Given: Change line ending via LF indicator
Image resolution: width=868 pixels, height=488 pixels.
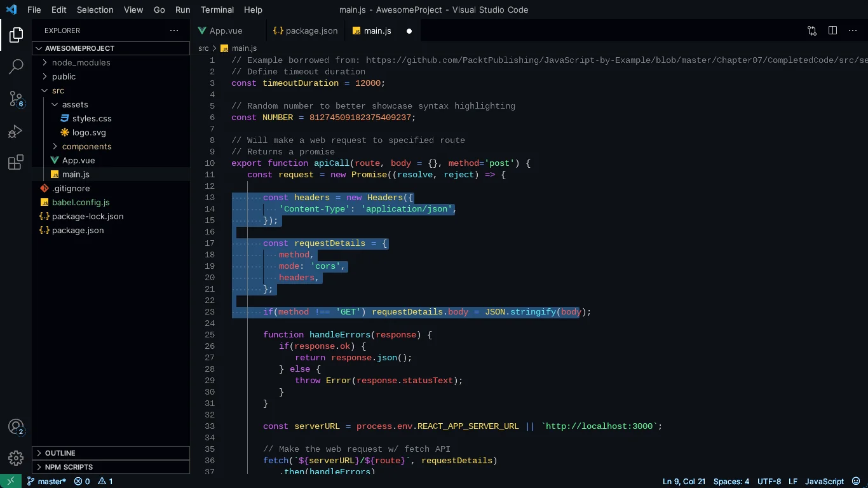Looking at the screenshot, I should 793,481.
